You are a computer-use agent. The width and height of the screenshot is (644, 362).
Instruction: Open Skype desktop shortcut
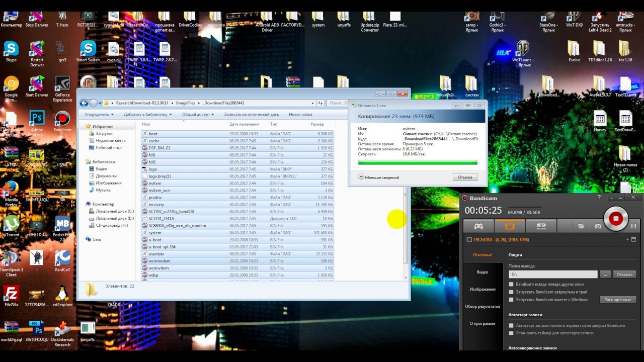11,52
